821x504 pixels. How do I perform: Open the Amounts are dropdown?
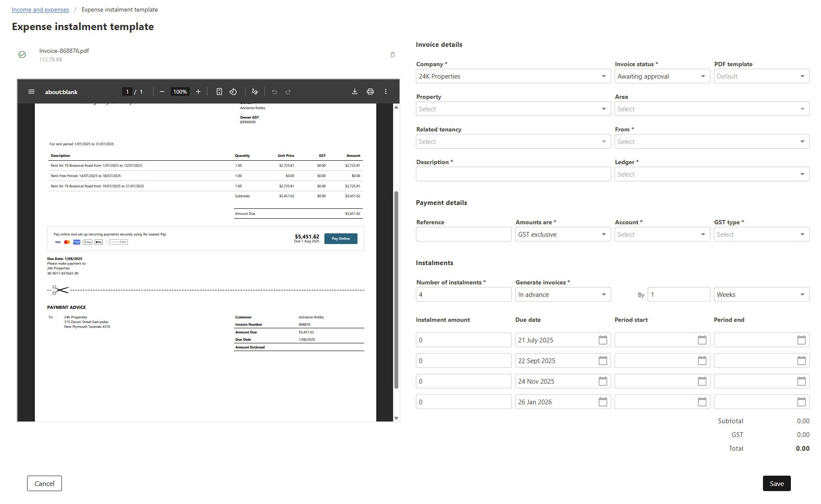563,234
